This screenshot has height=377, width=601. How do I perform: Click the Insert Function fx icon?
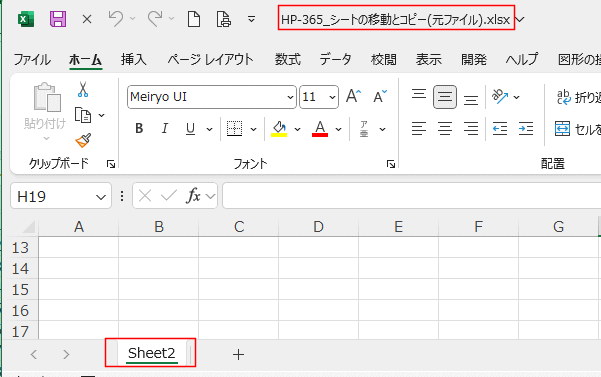(193, 196)
